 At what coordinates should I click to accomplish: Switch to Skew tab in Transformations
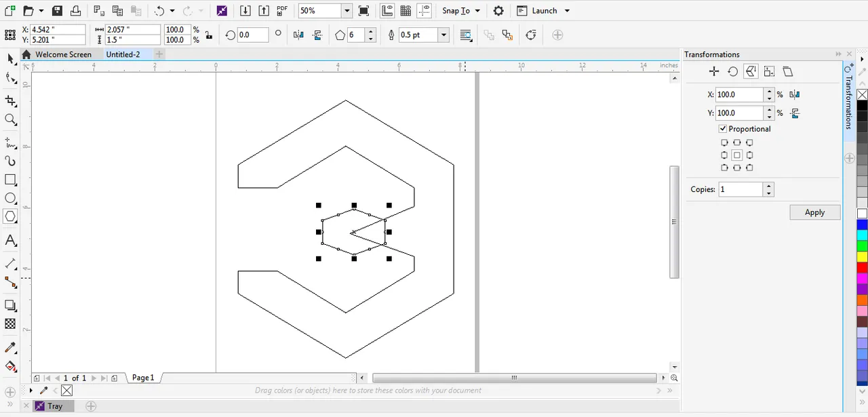click(x=787, y=71)
